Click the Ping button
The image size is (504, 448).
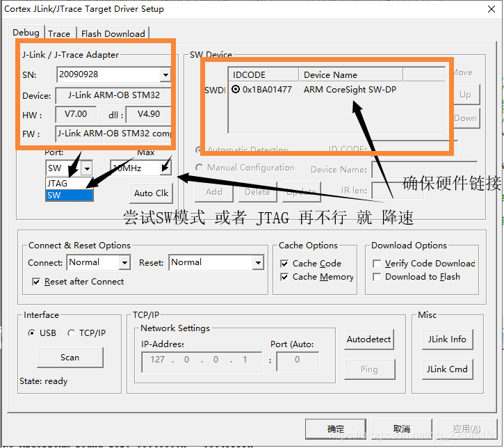click(369, 369)
